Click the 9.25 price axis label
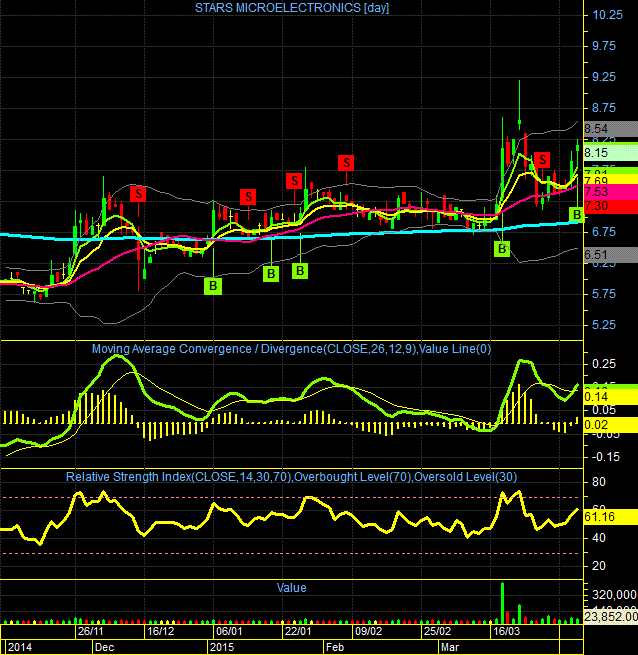Viewport: 638px width, 655px height. [x=604, y=77]
